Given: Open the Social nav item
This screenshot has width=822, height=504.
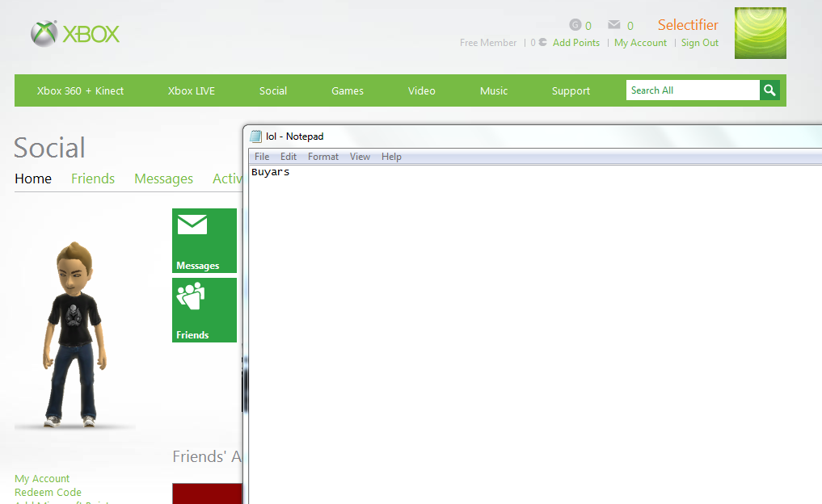Looking at the screenshot, I should (273, 90).
